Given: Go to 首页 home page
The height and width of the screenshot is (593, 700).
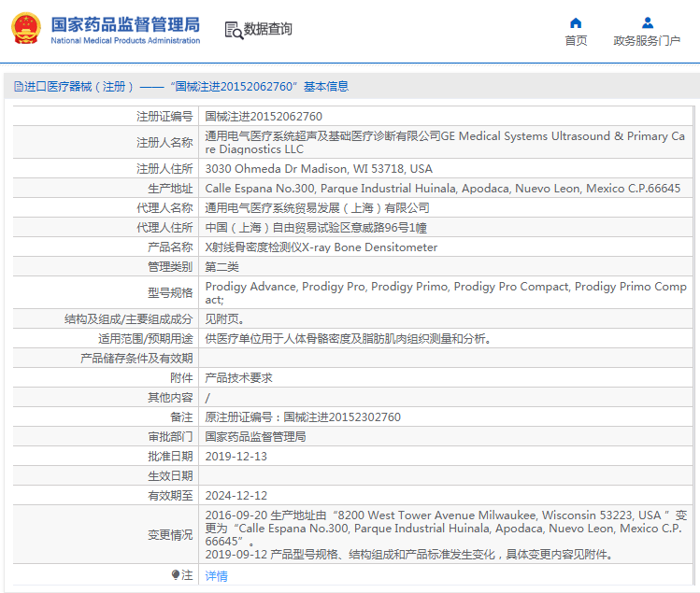Looking at the screenshot, I should point(576,40).
